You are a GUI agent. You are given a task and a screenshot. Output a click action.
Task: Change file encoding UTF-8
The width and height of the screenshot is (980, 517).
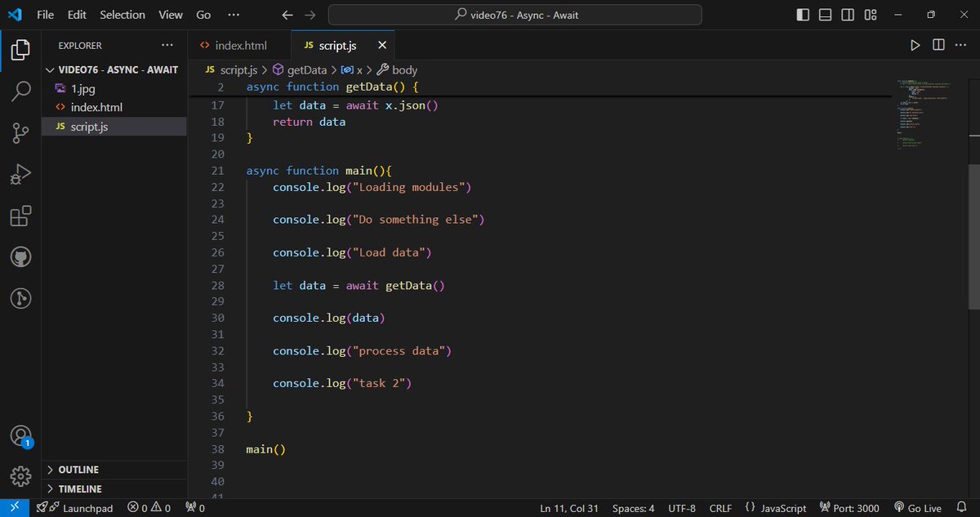click(x=682, y=508)
